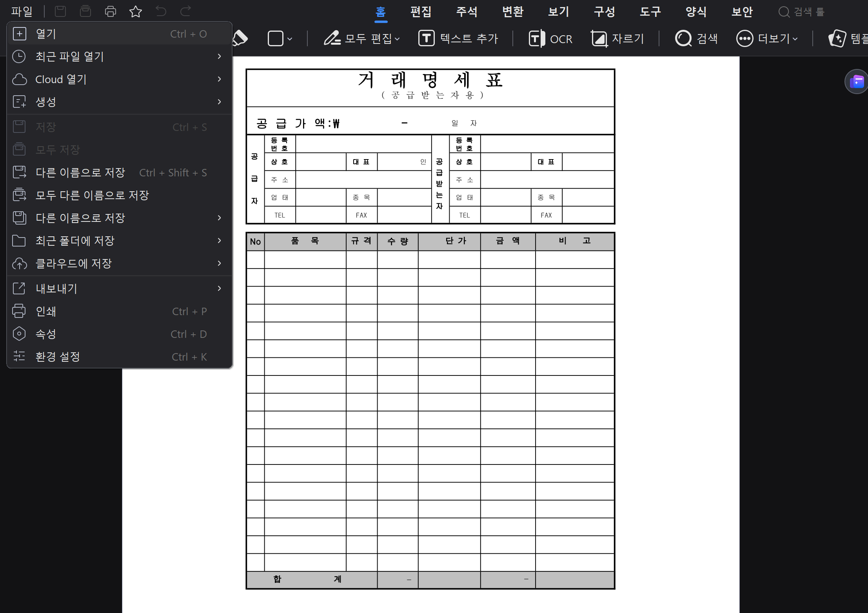Viewport: 868px width, 613px height.
Task: Switch to the 주석 tab
Action: [x=467, y=12]
